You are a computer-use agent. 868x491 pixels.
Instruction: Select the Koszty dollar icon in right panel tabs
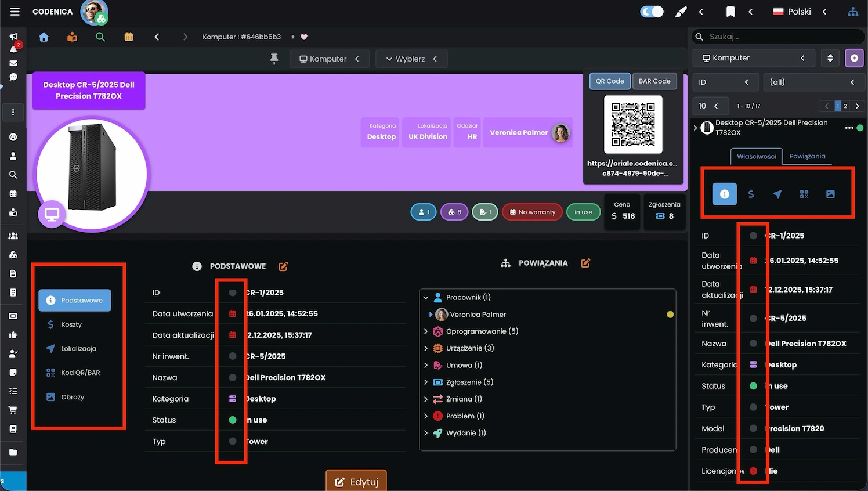(x=751, y=194)
